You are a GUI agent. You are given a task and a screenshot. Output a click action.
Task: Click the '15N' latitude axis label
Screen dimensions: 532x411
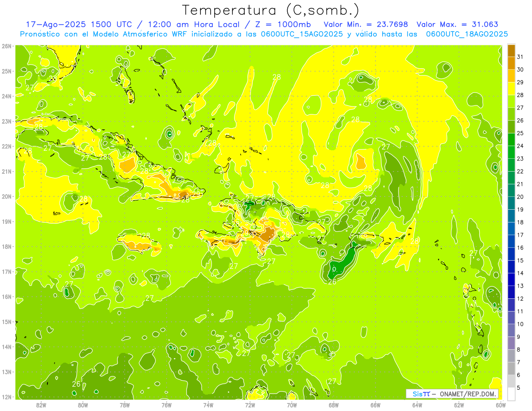click(x=7, y=321)
